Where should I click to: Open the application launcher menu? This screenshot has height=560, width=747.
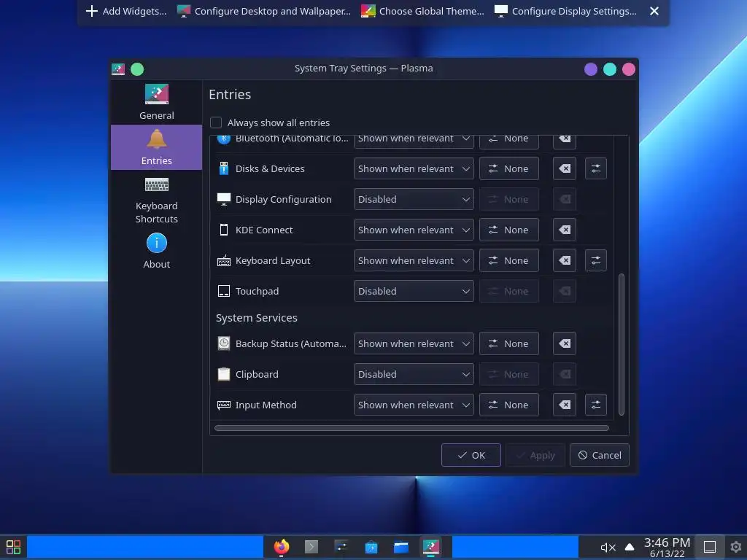tap(13, 547)
